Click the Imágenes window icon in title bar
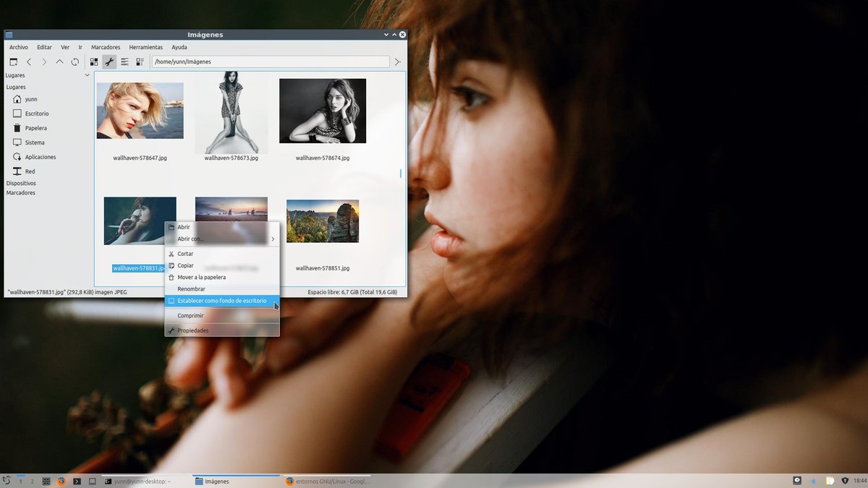Viewport: 868px width, 488px height. [9, 35]
